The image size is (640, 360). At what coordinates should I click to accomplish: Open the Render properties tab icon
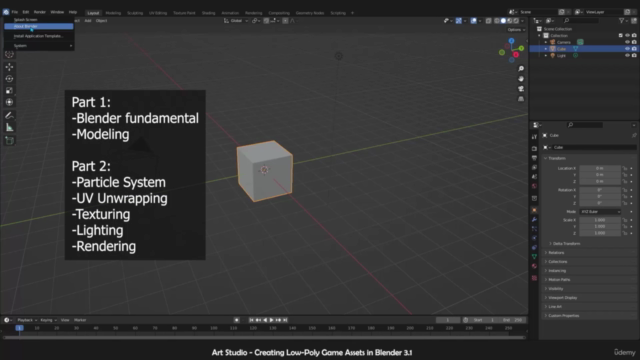point(534,149)
